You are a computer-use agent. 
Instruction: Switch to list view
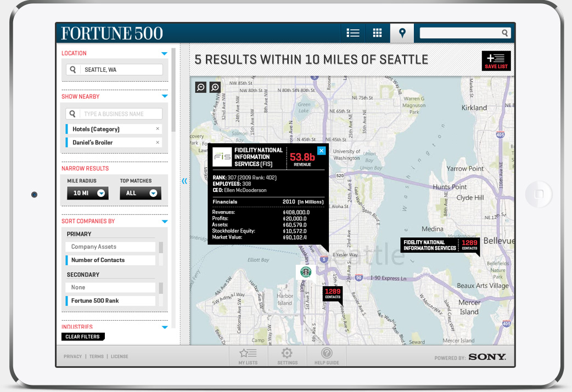pos(352,32)
